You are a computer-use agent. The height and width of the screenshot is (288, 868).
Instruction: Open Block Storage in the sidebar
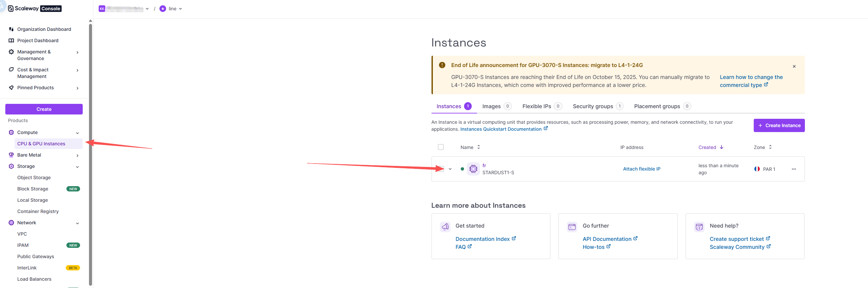[x=33, y=189]
